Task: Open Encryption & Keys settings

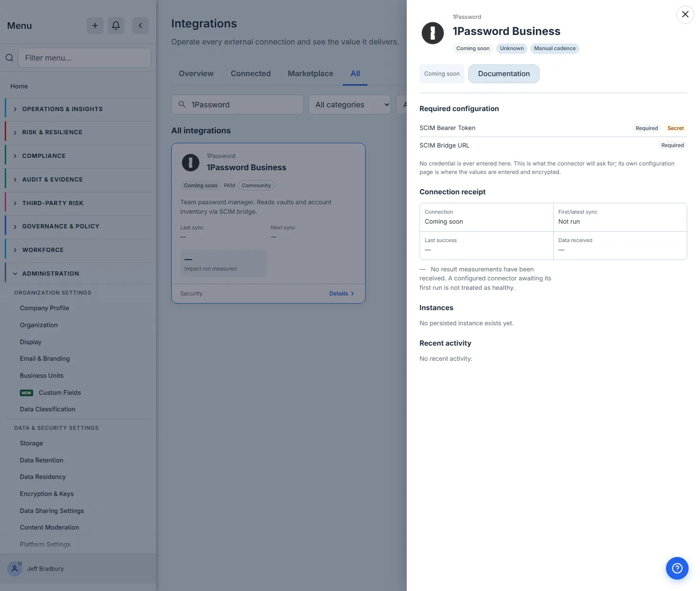Action: coord(47,494)
